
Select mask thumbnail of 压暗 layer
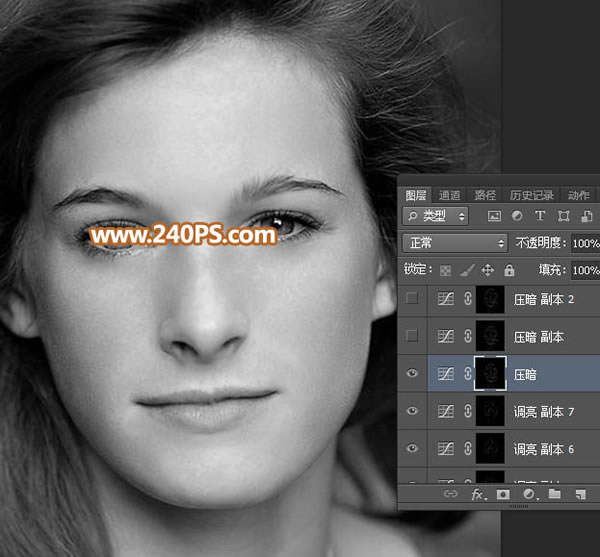(x=490, y=373)
